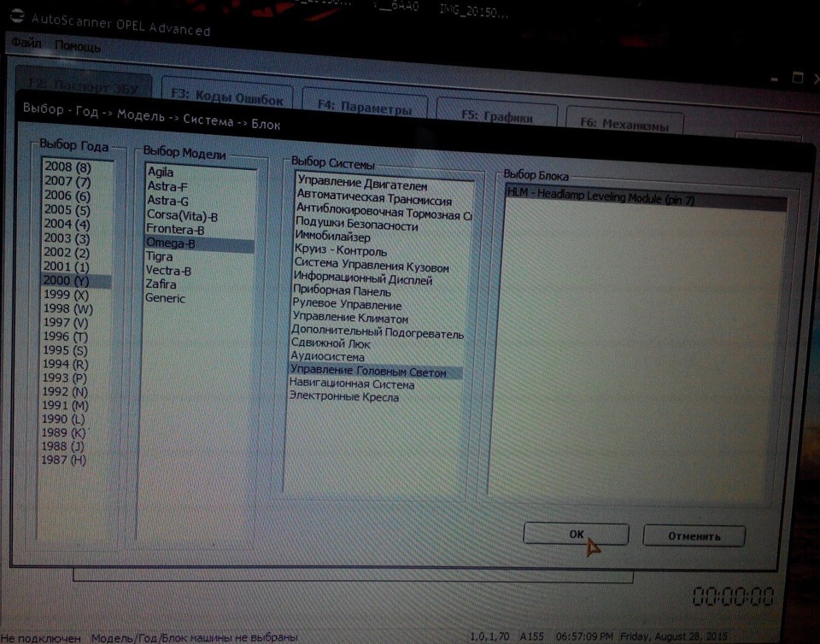Select year 2004 (4)
This screenshot has height=644, width=820.
(67, 224)
